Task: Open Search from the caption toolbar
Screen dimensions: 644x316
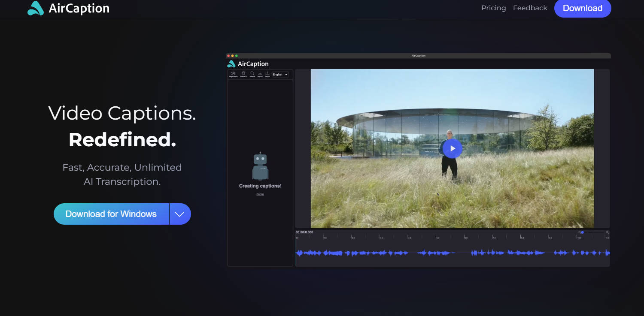Action: pos(252,73)
